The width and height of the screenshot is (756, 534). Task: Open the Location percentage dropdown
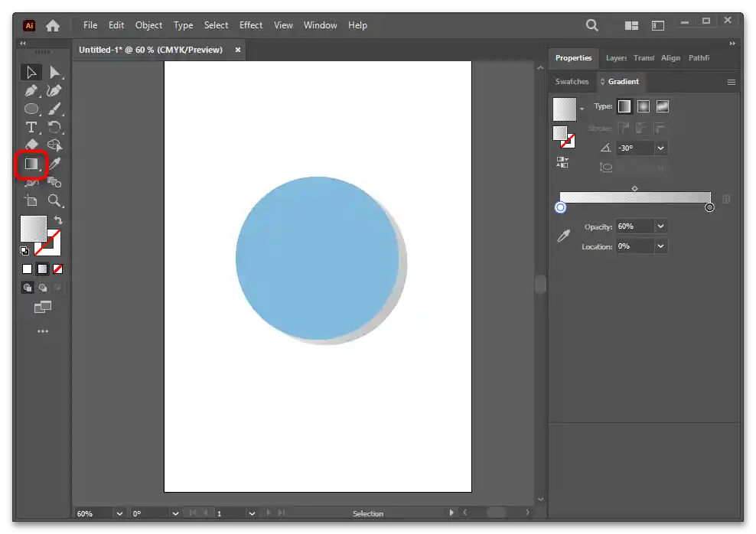coord(661,246)
